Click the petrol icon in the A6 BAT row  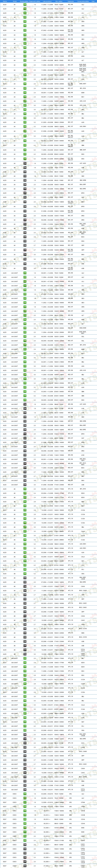(x=25, y=561)
